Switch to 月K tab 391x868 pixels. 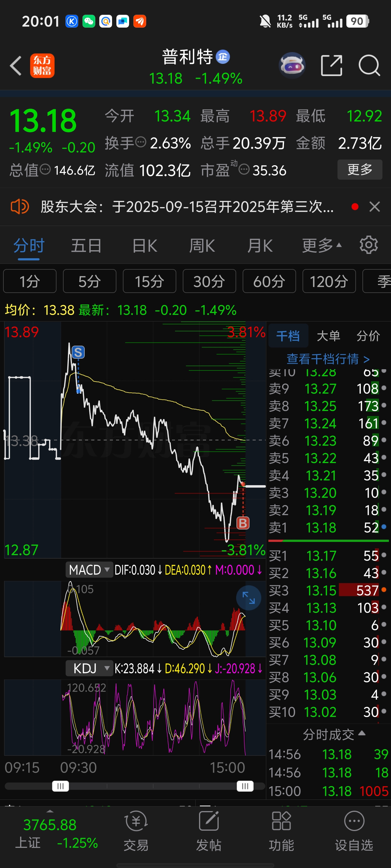260,245
